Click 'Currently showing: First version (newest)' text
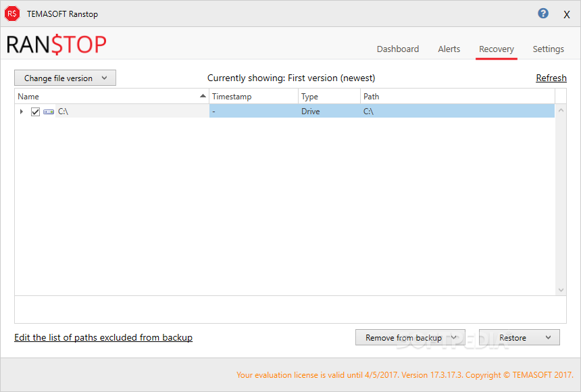 pos(291,78)
